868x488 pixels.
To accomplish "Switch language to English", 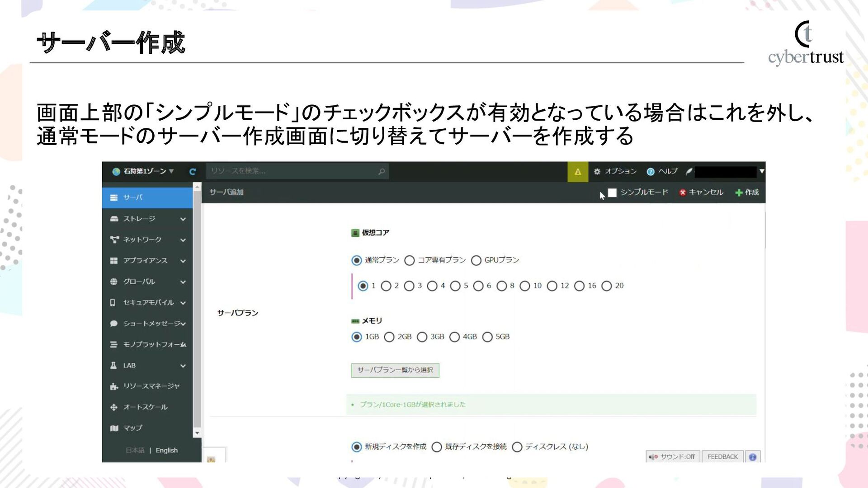I will pos(167,450).
